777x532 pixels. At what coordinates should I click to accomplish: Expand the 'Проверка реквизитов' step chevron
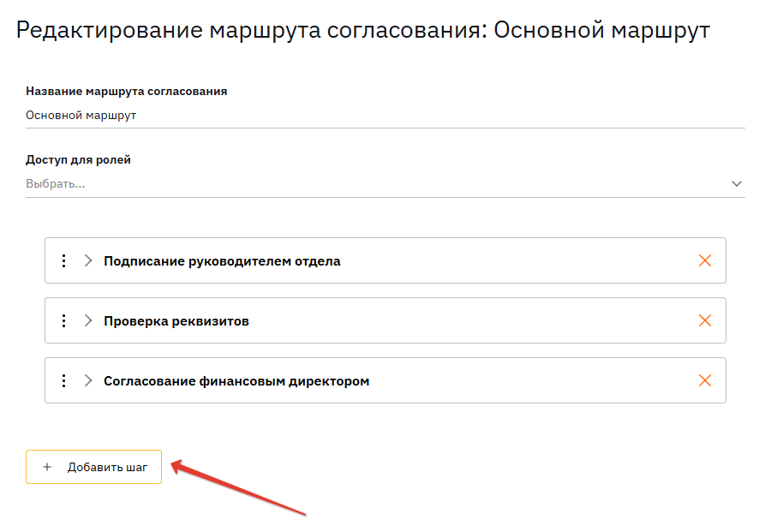click(x=87, y=321)
